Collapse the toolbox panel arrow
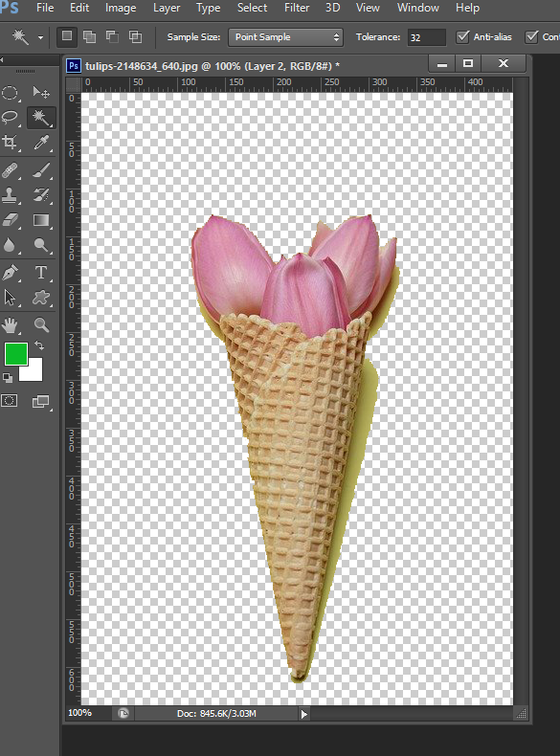The image size is (560, 756). click(x=2, y=59)
